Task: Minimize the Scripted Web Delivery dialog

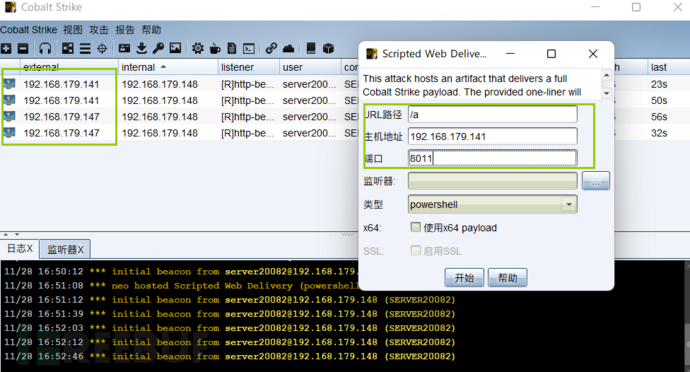Action: (510, 54)
